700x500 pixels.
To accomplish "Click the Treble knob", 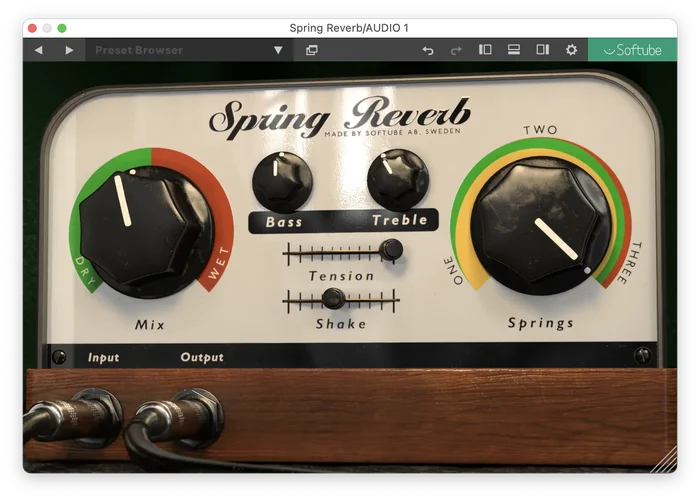I will [398, 180].
